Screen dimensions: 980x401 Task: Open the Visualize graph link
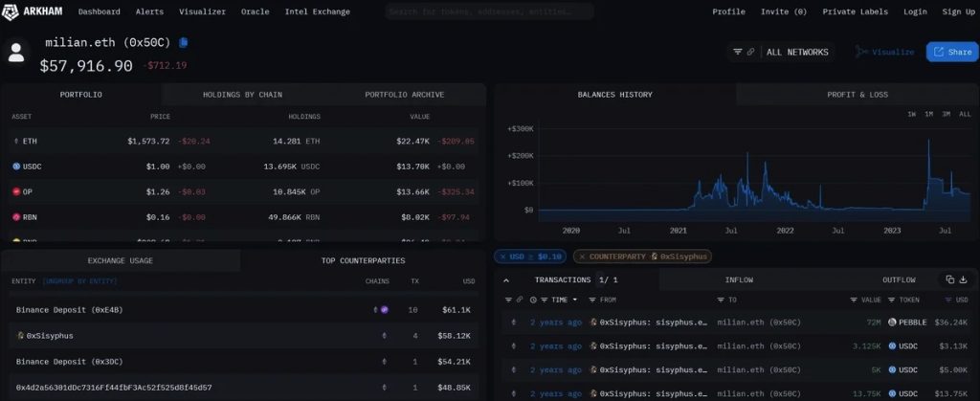(884, 52)
